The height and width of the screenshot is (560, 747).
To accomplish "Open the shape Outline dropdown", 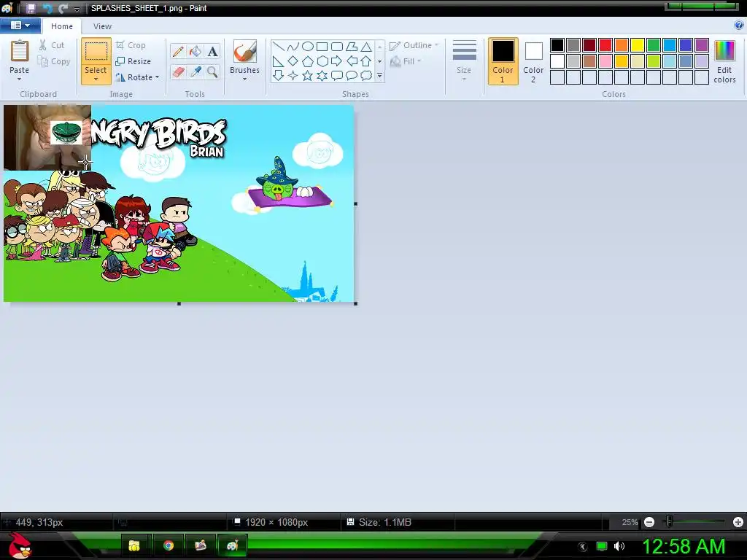I will pos(414,45).
